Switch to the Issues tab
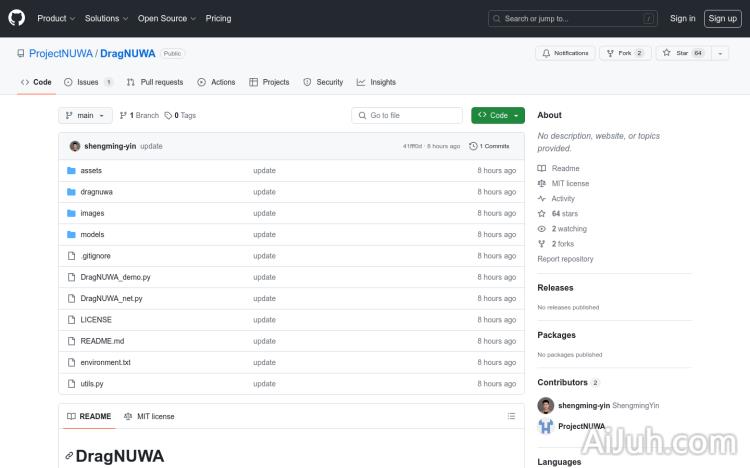The height and width of the screenshot is (468, 750). 88,82
